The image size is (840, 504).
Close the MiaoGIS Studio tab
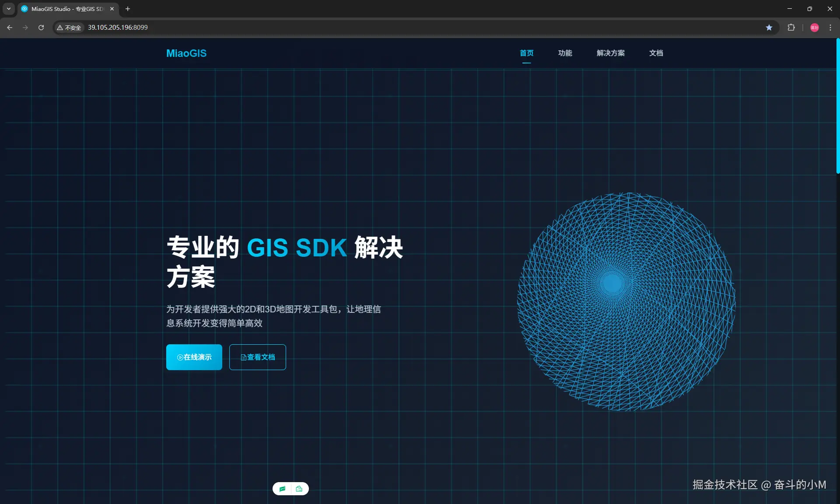click(112, 9)
